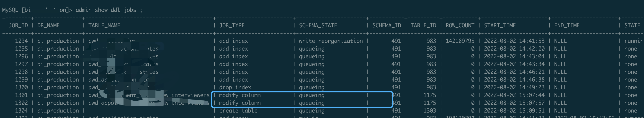Select job ID 1304 cell

[21, 111]
